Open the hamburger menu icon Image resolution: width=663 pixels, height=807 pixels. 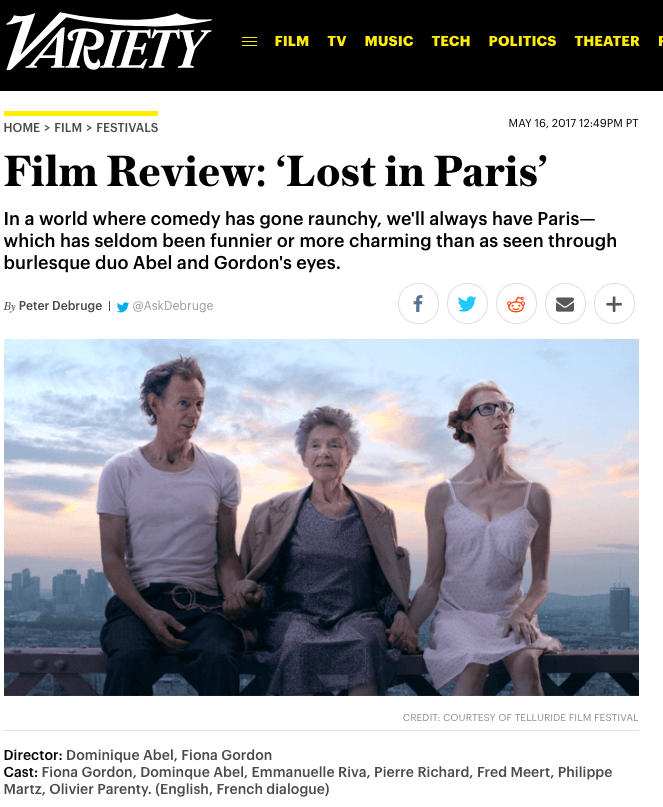click(250, 42)
